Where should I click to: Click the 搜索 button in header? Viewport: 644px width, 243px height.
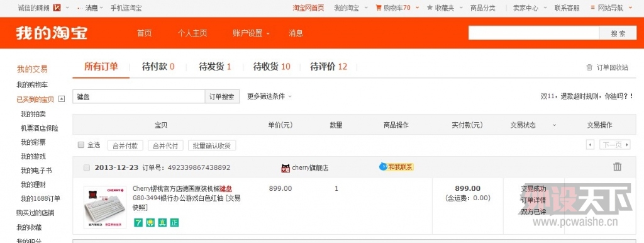coord(618,33)
